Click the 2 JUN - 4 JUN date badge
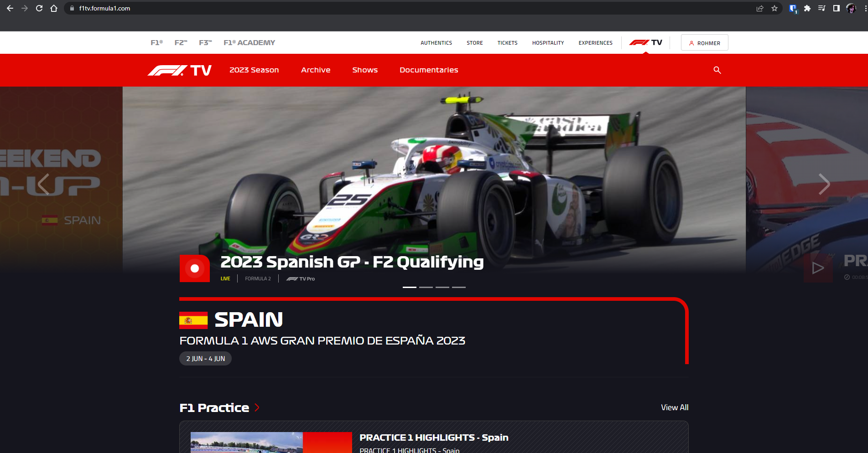The image size is (868, 453). 205,359
